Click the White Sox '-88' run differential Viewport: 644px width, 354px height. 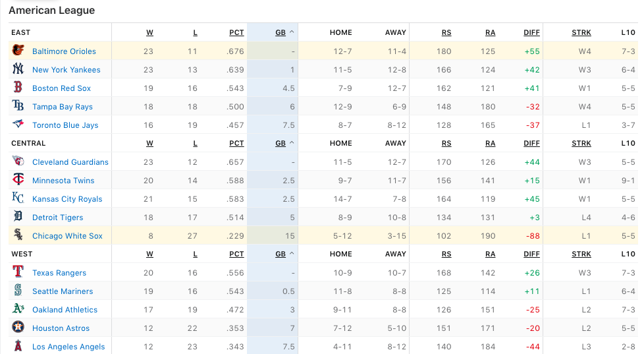point(533,236)
